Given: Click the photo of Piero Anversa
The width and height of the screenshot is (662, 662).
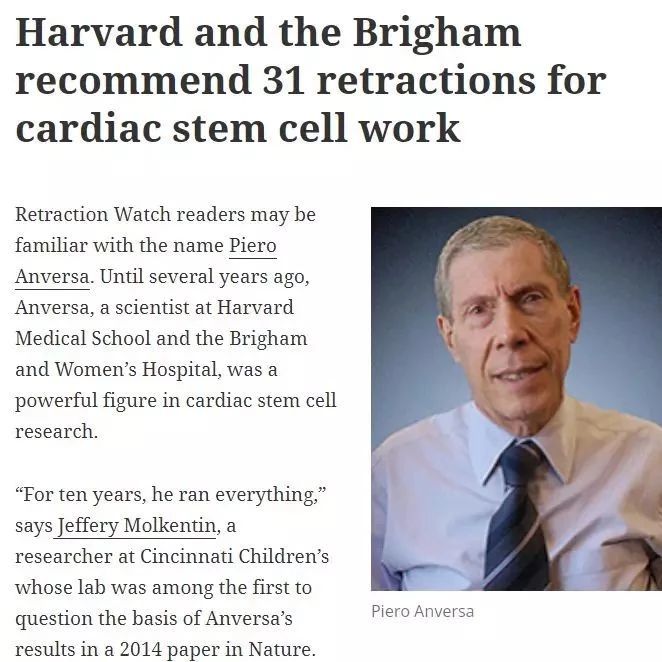Looking at the screenshot, I should [x=516, y=399].
